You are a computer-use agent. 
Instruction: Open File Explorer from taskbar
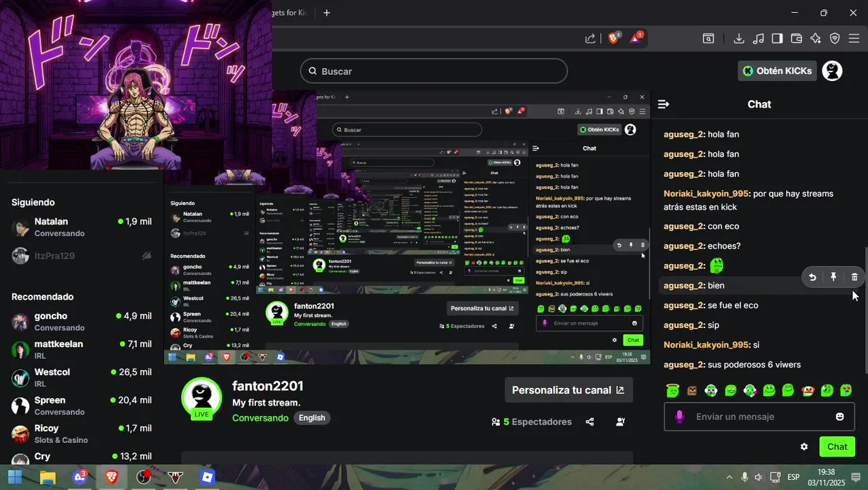(47, 477)
